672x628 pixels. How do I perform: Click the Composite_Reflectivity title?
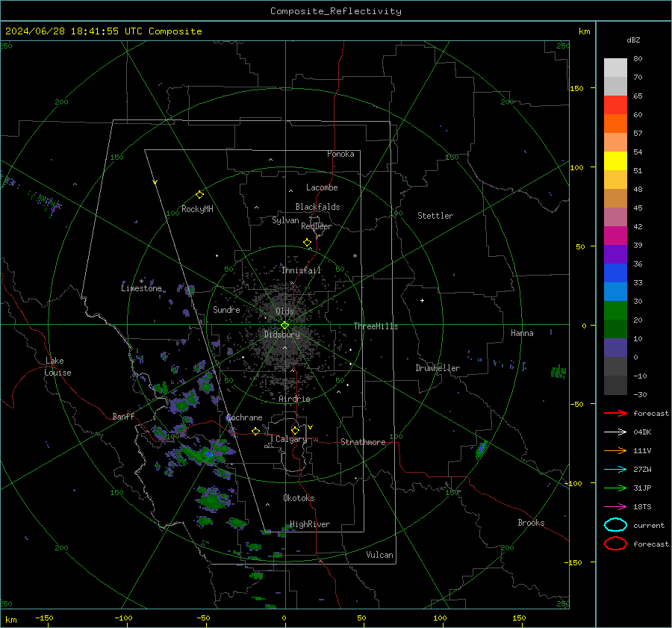click(335, 11)
